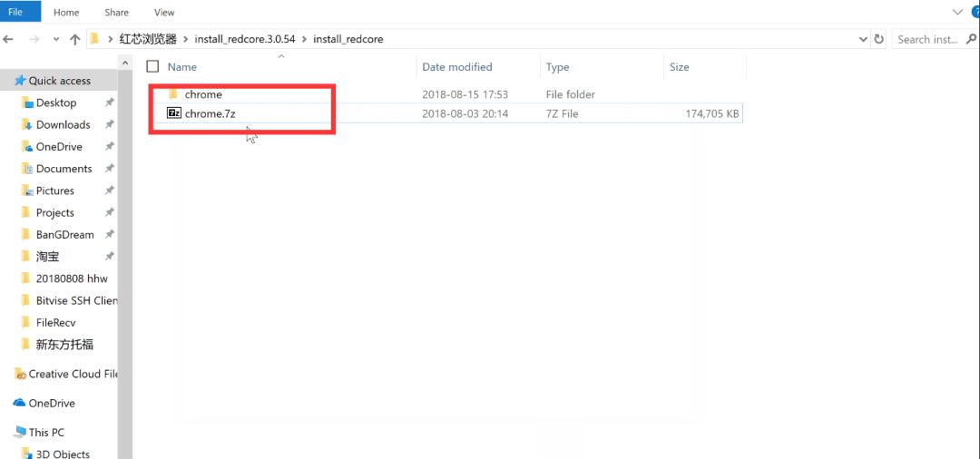This screenshot has height=459, width=980.
Task: Sort files by Type column
Action: click(x=558, y=67)
